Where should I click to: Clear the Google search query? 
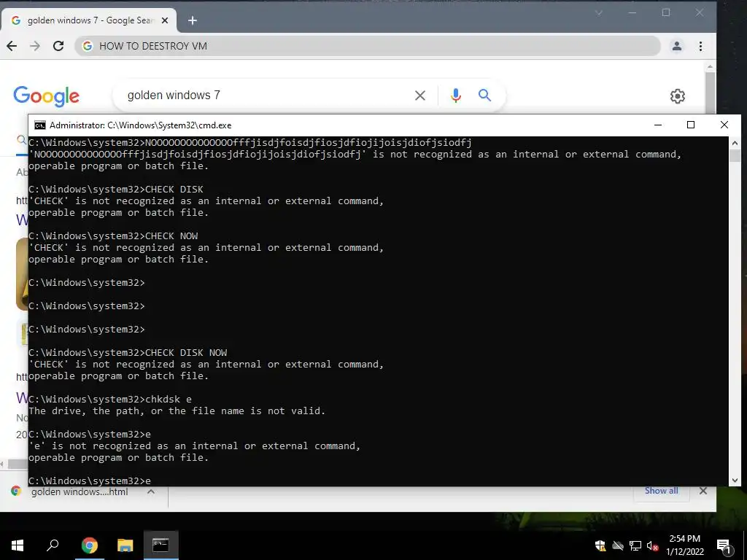(x=419, y=96)
